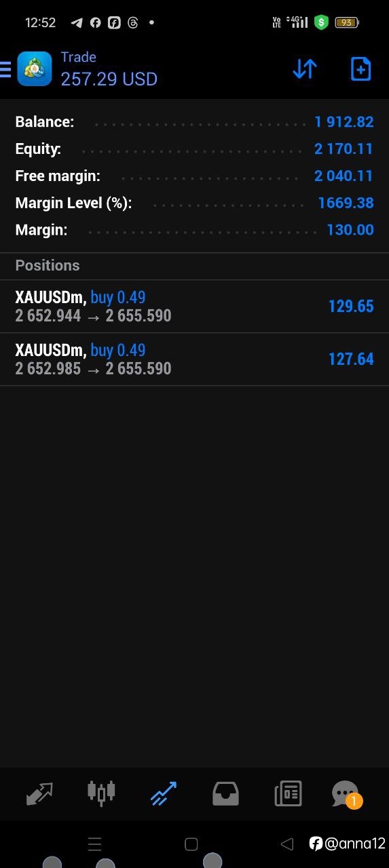
Task: Open the History inbox tray tab
Action: (225, 793)
